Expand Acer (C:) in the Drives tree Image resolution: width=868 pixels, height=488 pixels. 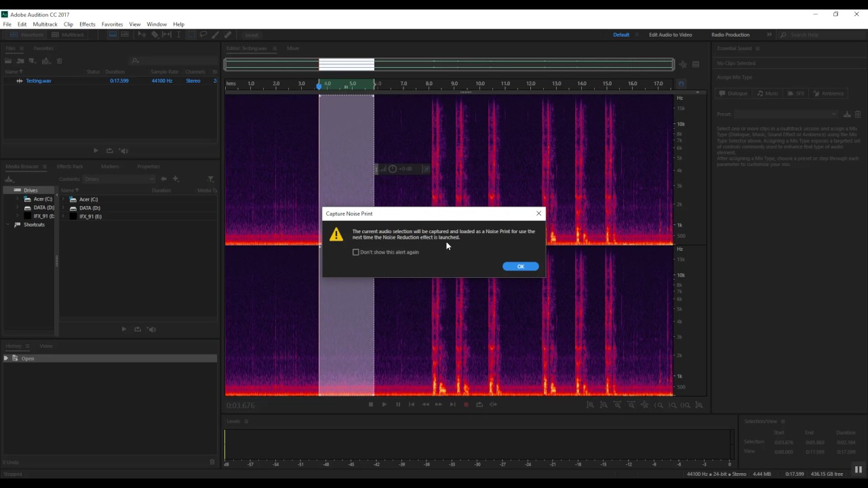tap(19, 199)
